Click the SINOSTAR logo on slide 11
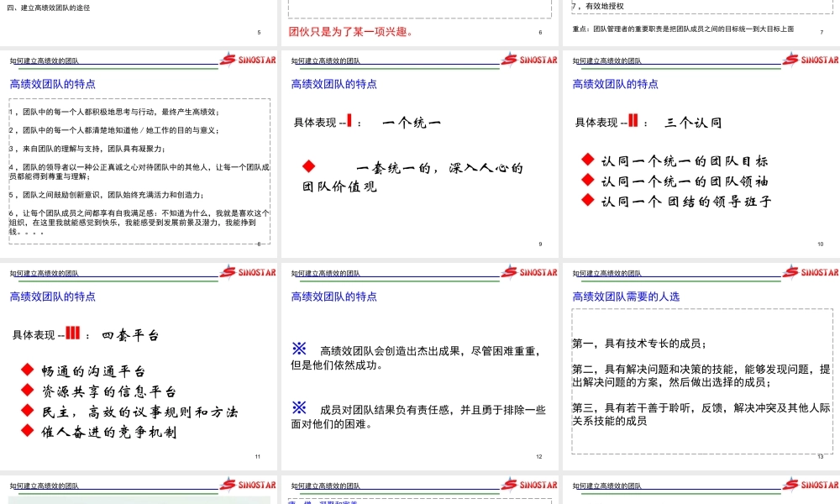 [248, 271]
